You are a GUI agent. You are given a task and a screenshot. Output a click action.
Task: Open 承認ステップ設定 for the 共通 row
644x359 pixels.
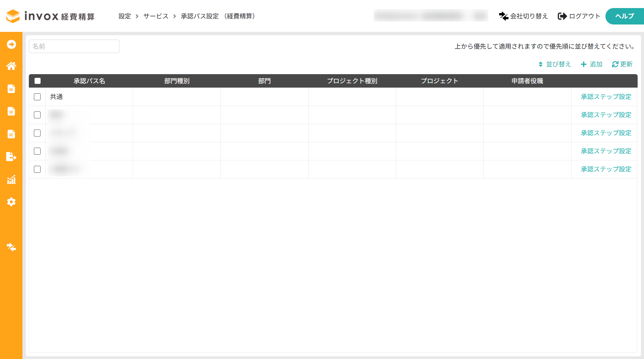coord(606,97)
